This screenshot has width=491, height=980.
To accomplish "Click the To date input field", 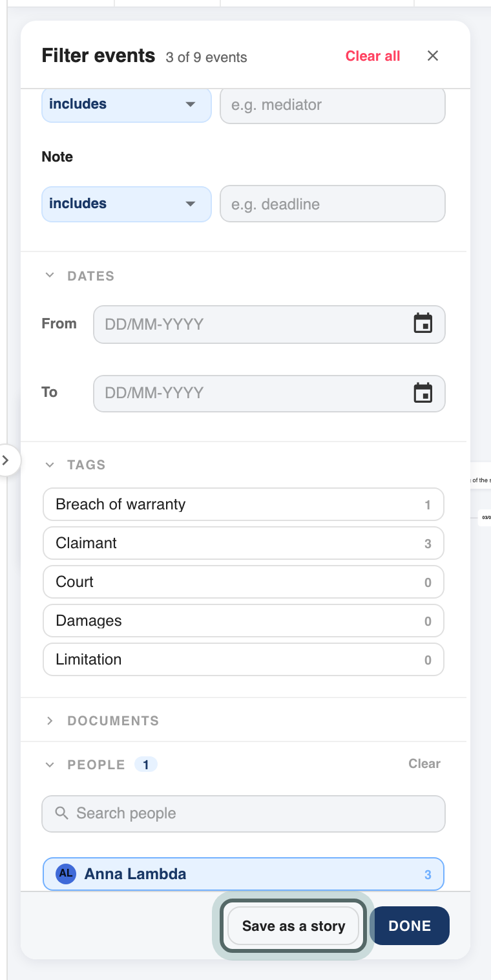I will coord(269,393).
